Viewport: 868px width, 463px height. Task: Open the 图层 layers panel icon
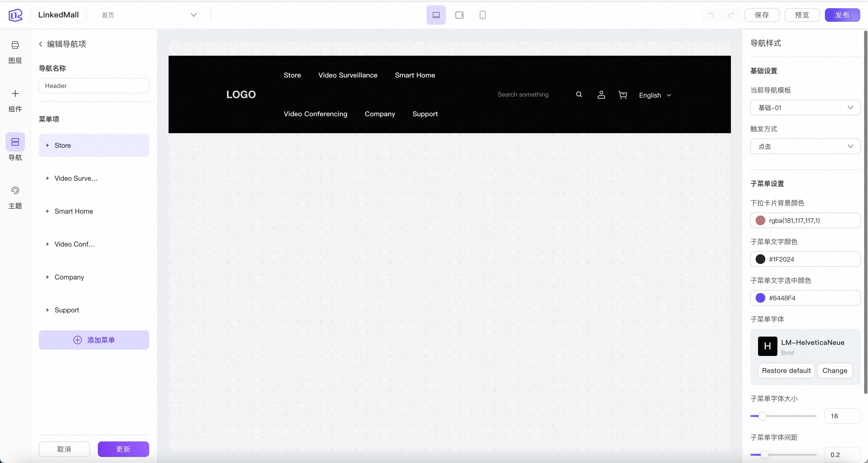click(x=15, y=45)
